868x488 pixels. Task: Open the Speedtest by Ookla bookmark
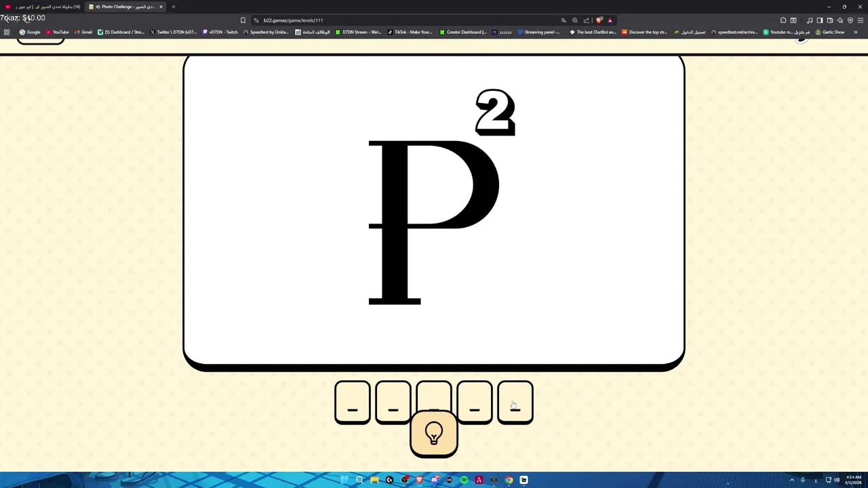pos(267,32)
